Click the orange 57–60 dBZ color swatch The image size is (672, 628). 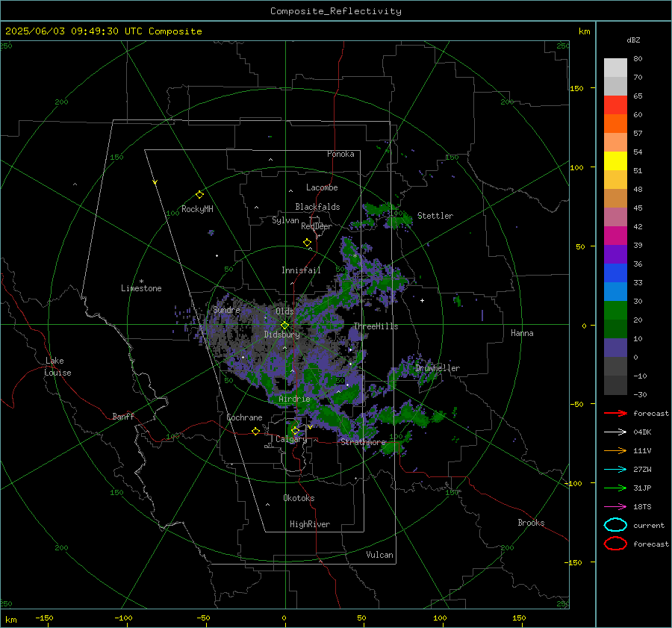(615, 124)
